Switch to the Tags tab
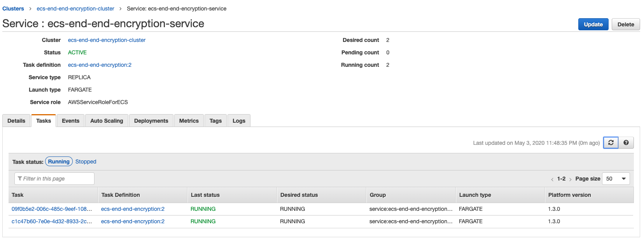The width and height of the screenshot is (644, 238). (x=215, y=121)
